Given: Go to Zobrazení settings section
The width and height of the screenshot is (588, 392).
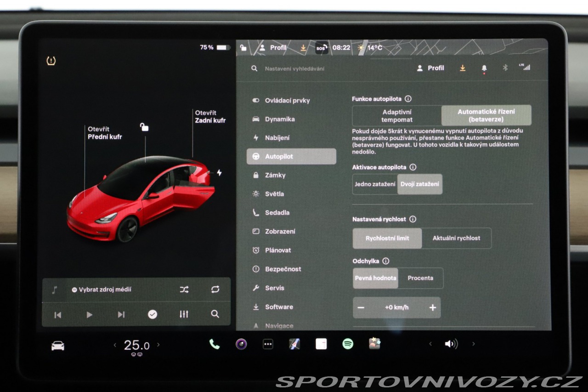Looking at the screenshot, I should [x=280, y=232].
